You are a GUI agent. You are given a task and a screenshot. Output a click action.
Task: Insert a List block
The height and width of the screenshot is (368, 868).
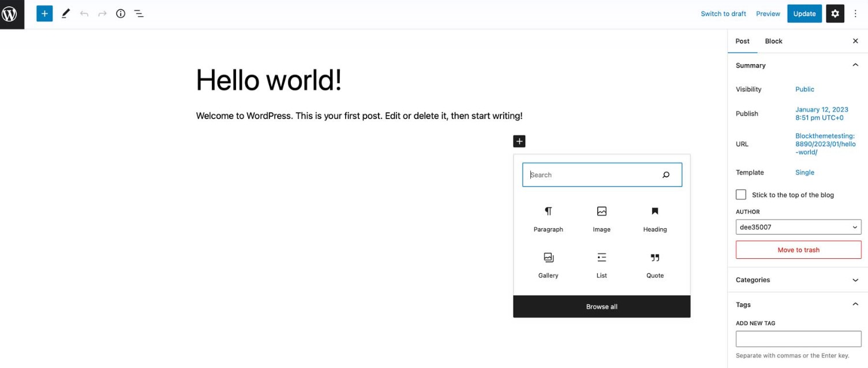(x=601, y=266)
